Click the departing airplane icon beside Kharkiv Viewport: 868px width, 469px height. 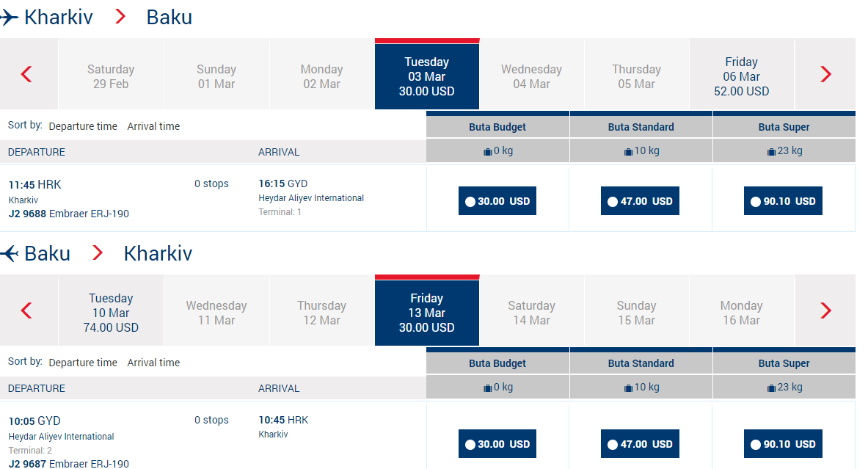click(9, 17)
